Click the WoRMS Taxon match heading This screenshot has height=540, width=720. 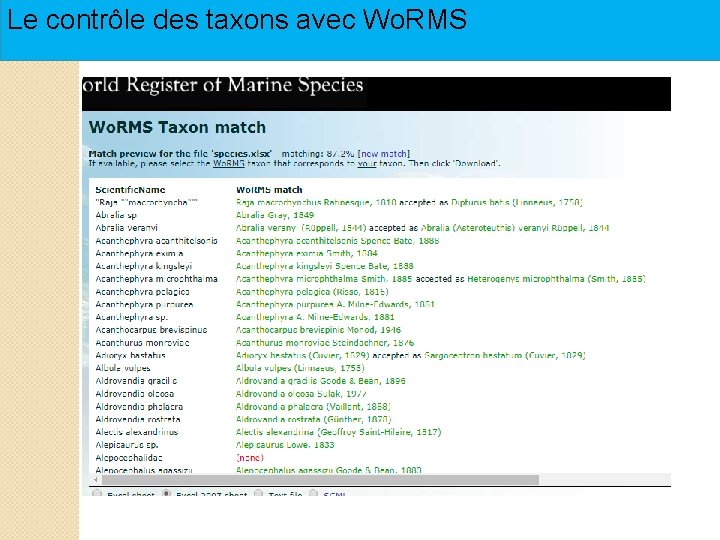177,127
